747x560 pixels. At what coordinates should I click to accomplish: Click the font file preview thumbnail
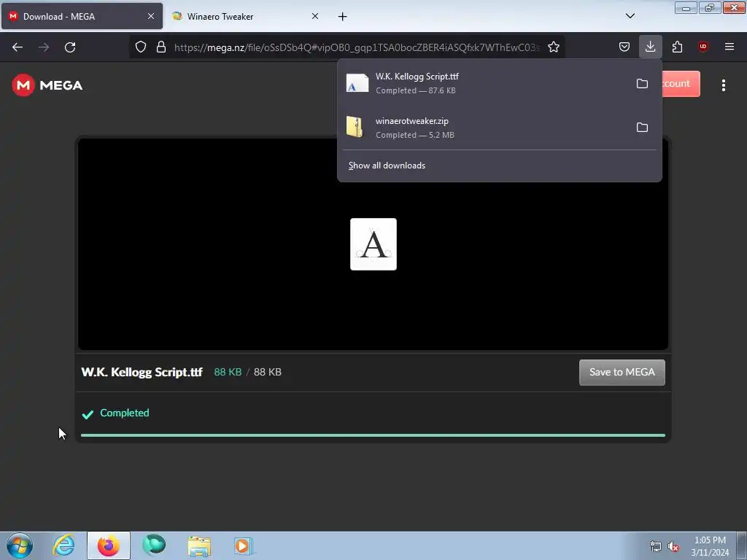click(x=373, y=244)
